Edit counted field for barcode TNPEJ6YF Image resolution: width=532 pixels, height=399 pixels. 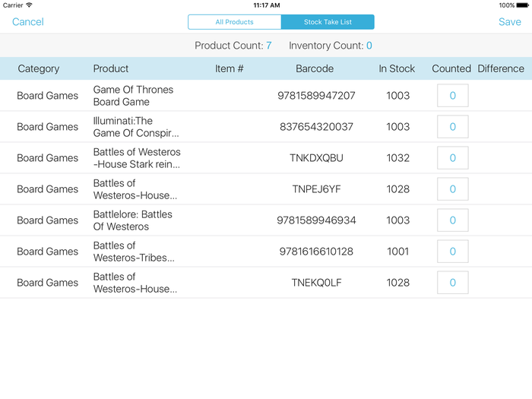[x=453, y=189]
